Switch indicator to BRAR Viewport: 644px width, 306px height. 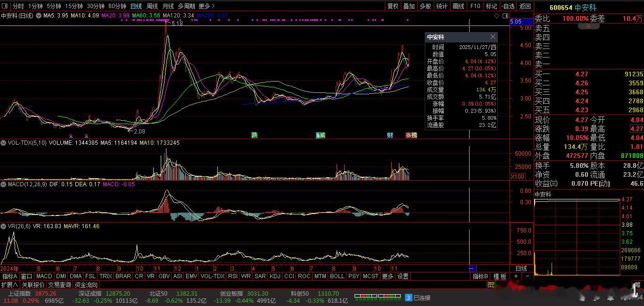click(123, 276)
